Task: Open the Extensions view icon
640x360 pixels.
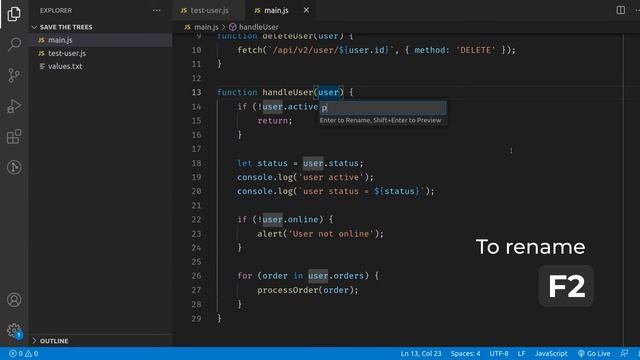Action: [14, 137]
